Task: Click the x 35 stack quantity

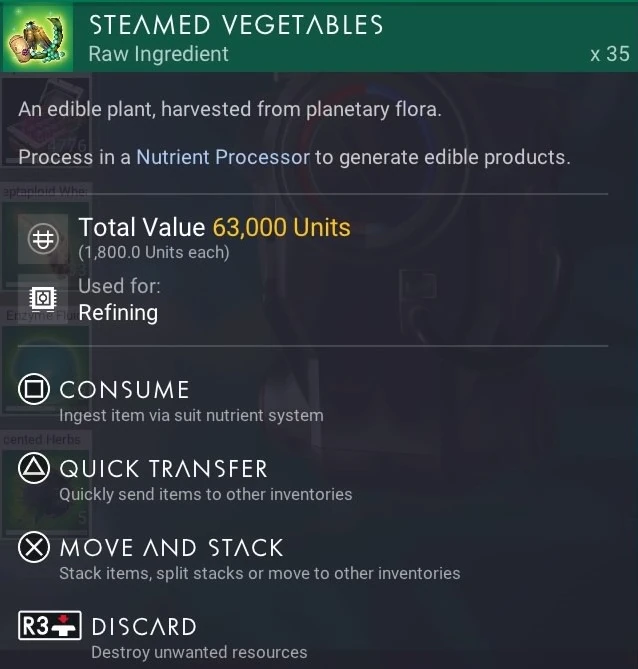Action: point(609,54)
